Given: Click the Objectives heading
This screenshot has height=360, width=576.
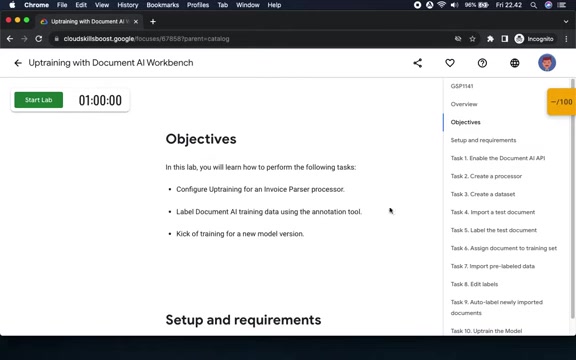Looking at the screenshot, I should [x=201, y=139].
